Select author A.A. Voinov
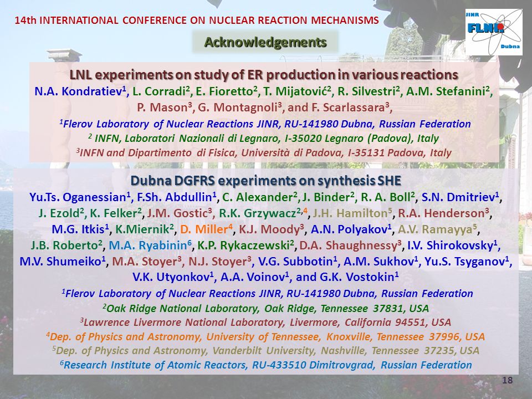Screen dimensions: 532x399 click(254, 278)
